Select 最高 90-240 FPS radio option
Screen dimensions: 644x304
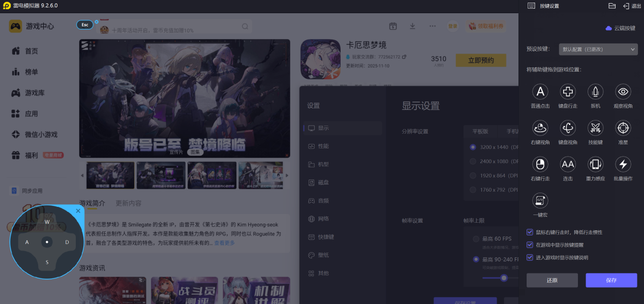[x=476, y=259]
